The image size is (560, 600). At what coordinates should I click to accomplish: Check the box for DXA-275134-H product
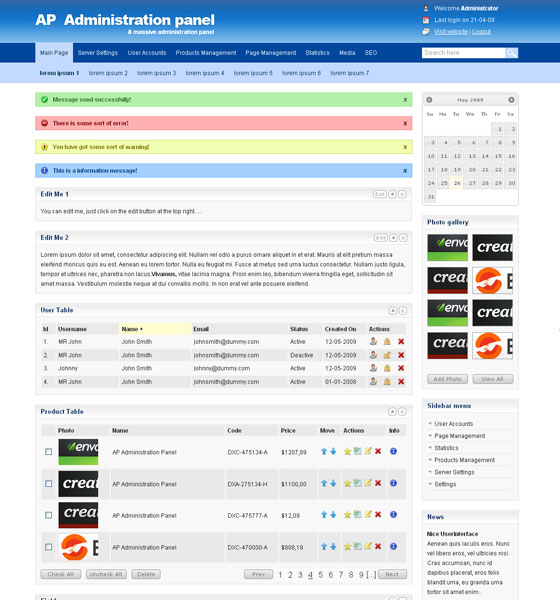click(49, 484)
